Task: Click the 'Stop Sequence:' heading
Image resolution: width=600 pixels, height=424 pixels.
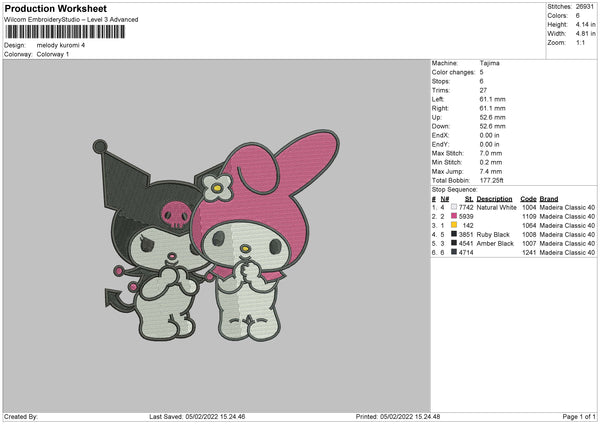Action: point(454,190)
